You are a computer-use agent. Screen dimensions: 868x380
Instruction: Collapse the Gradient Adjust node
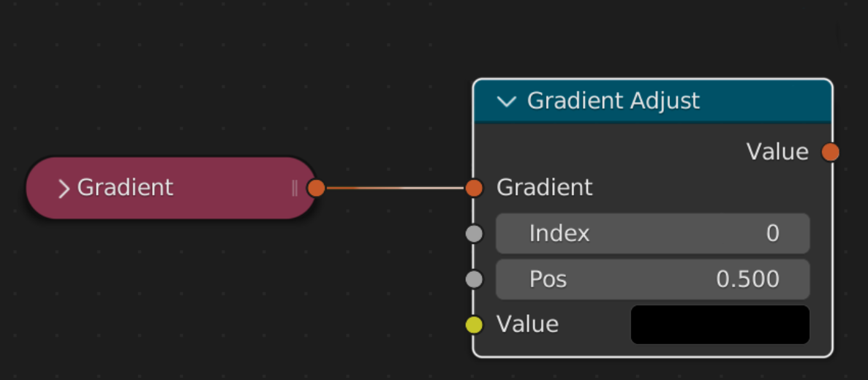tap(507, 102)
